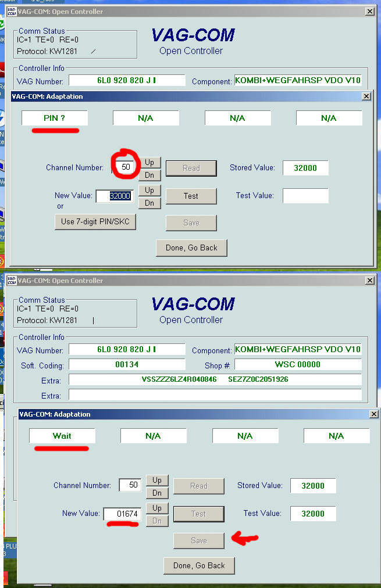The image size is (381, 588).
Task: Click VAG-COM icon in upper Open Controller title bar
Action: (12, 11)
